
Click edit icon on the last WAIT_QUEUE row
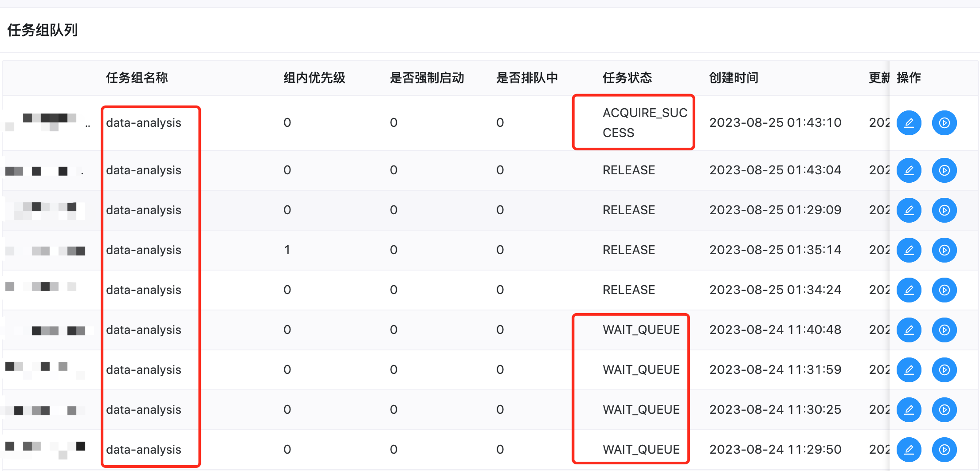click(909, 450)
